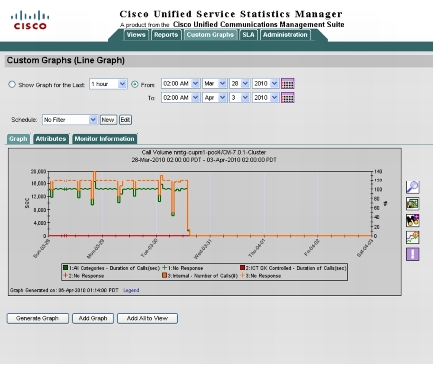Click the Cisco Unified Service Statistics Manager title
The width and height of the screenshot is (434, 366).
(x=231, y=14)
